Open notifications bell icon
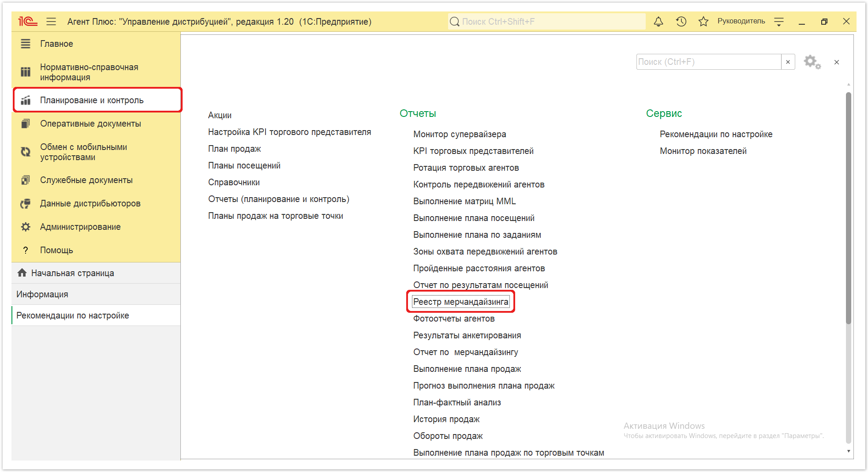Viewport: 868px width, 472px height. tap(658, 21)
